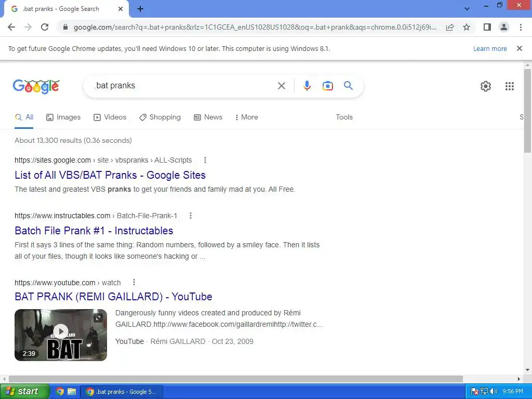The width and height of the screenshot is (532, 399).
Task: Switch to the Images tab
Action: (x=63, y=117)
